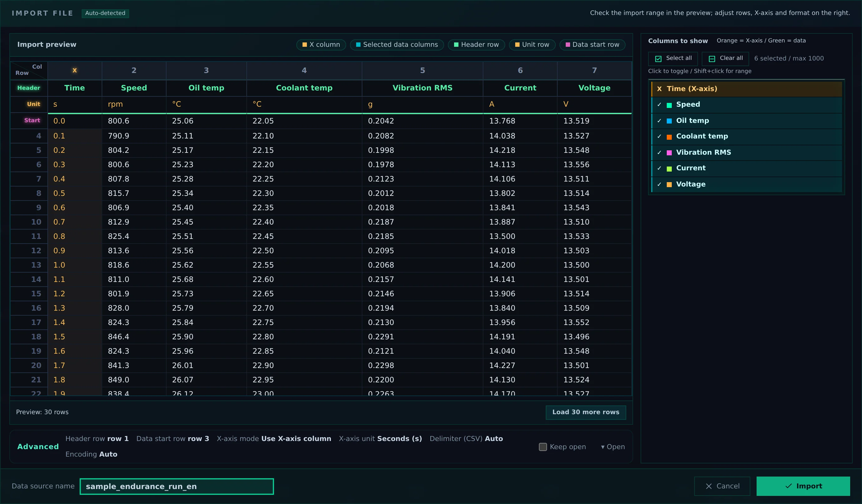Change X-axis unit Seconds (s)
862x504 pixels.
pos(380,439)
